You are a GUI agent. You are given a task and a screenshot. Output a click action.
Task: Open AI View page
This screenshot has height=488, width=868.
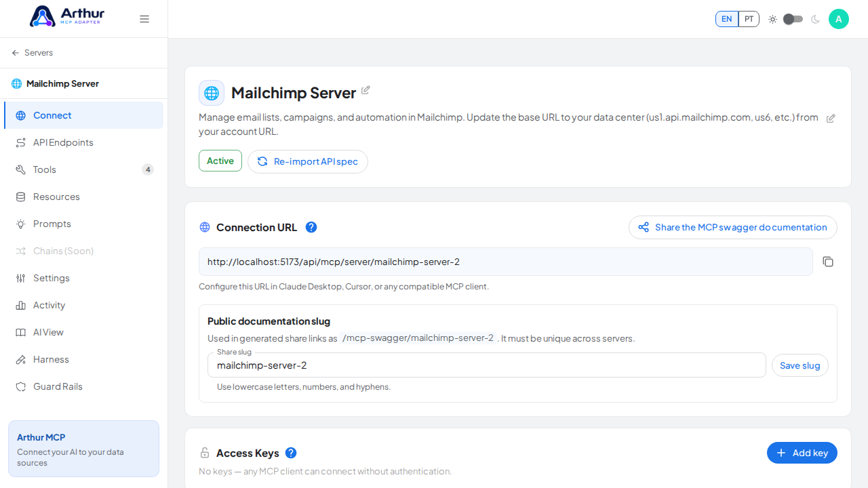(84, 332)
